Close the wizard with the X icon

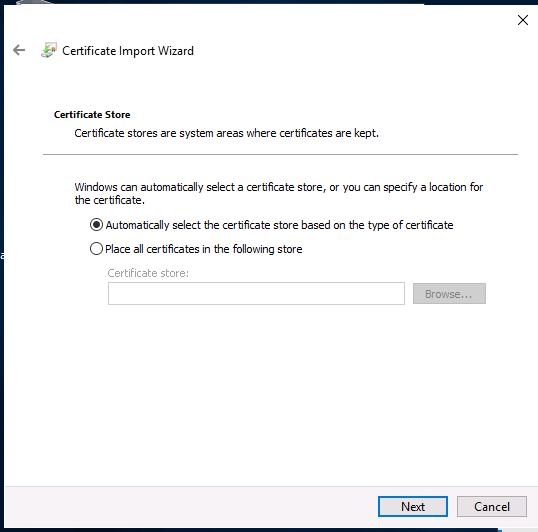click(x=523, y=20)
